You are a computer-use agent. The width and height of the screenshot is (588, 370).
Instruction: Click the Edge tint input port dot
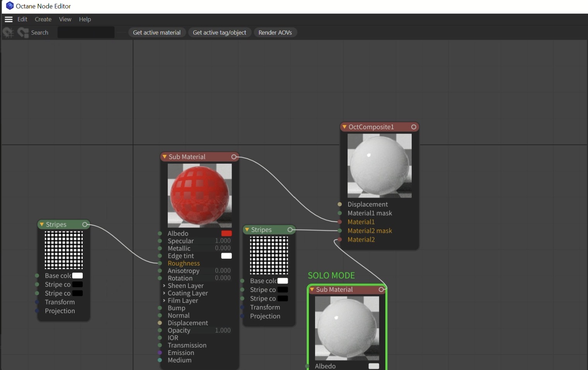[160, 256]
